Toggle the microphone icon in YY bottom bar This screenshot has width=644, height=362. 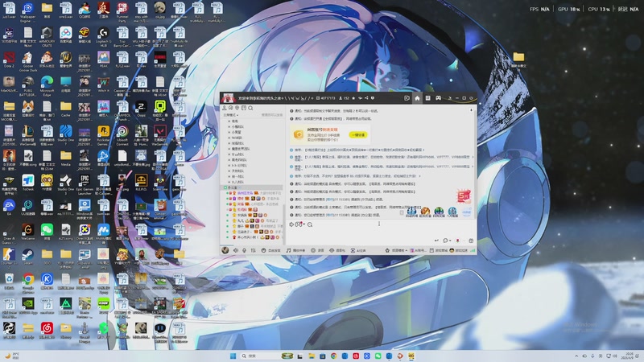[x=244, y=250]
